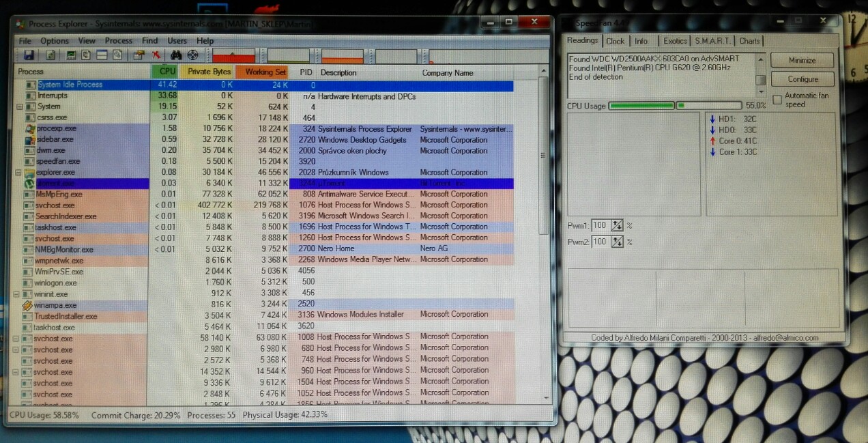
Task: Toggle the Show Lower Pane toolbar icon
Action: (x=102, y=55)
